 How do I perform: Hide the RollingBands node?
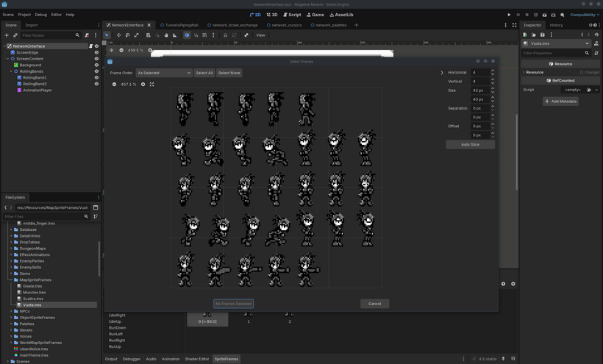96,71
